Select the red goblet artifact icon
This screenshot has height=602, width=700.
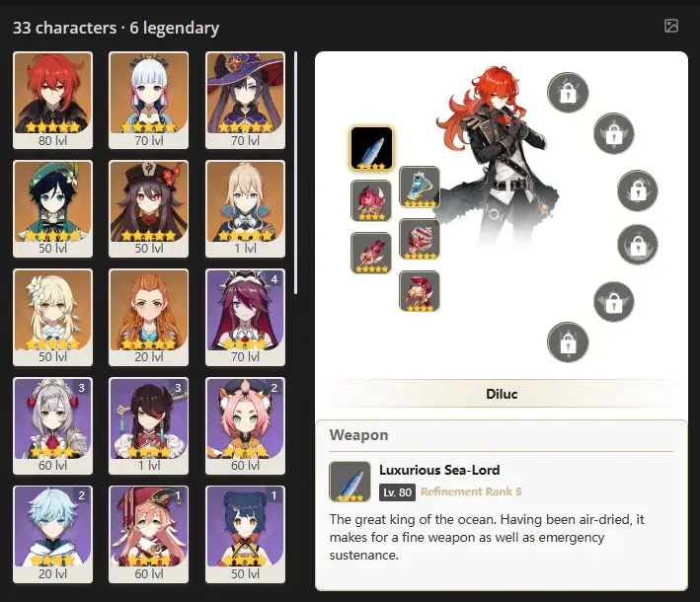click(x=420, y=239)
